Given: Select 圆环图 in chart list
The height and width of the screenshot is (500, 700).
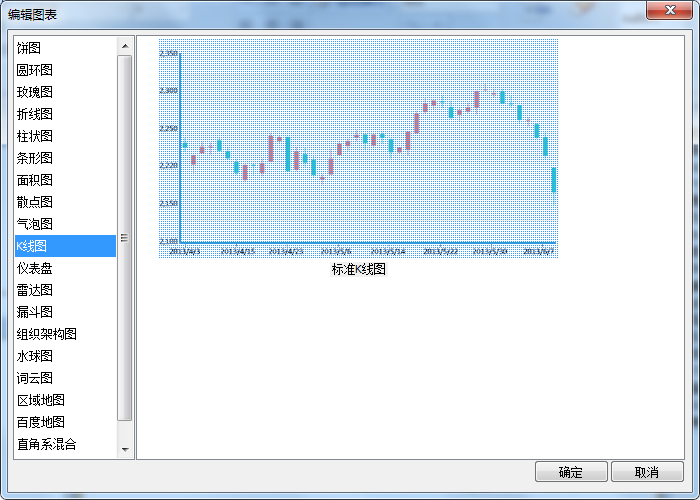Looking at the screenshot, I should tap(35, 70).
